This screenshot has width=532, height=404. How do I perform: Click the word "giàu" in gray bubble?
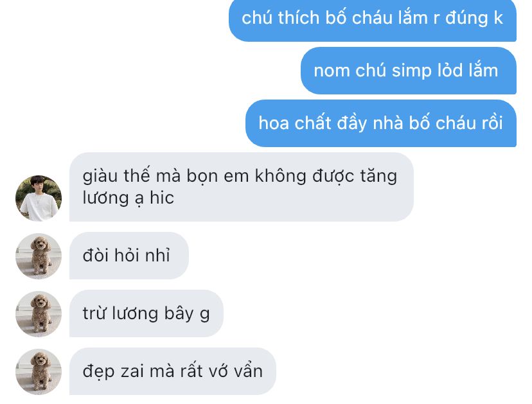tap(100, 177)
